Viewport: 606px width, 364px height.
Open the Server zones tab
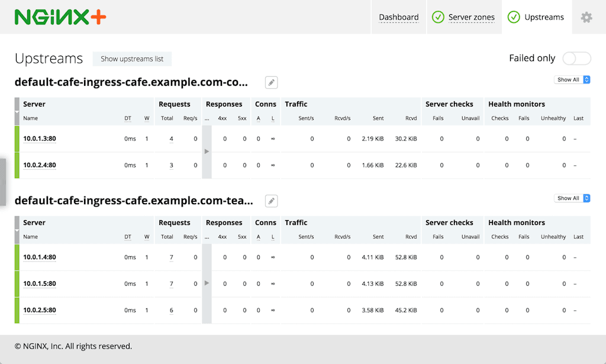pyautogui.click(x=470, y=17)
